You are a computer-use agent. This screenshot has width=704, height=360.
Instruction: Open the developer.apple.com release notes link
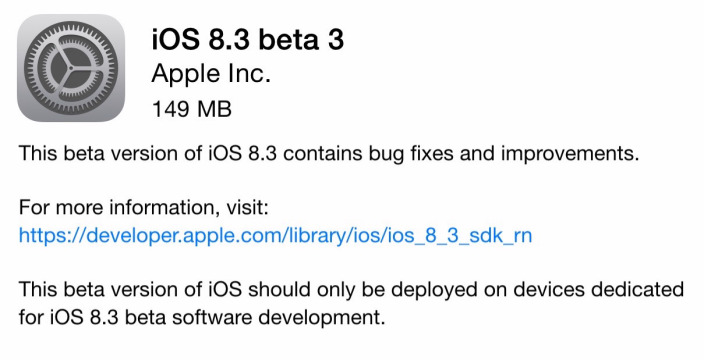pos(275,235)
